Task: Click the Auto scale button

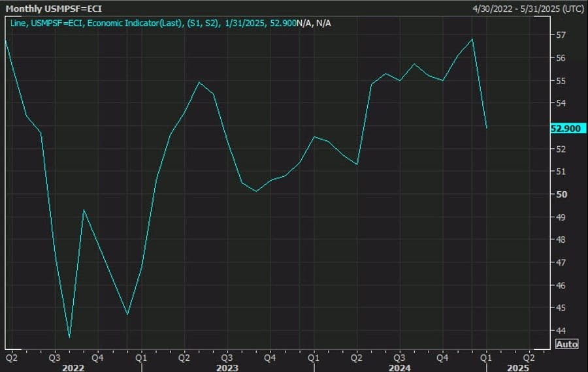Action: [566, 344]
